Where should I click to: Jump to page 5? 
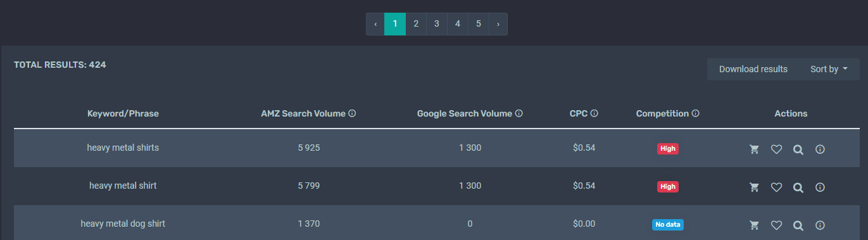(479, 24)
